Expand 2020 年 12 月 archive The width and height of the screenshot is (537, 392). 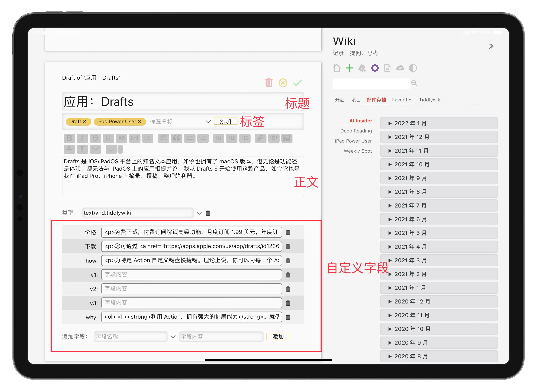point(439,301)
